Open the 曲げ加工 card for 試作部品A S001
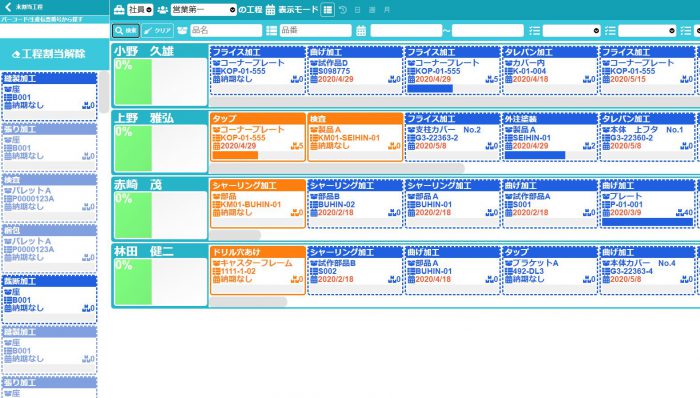Viewport: 700px width, 398px height. tap(550, 203)
